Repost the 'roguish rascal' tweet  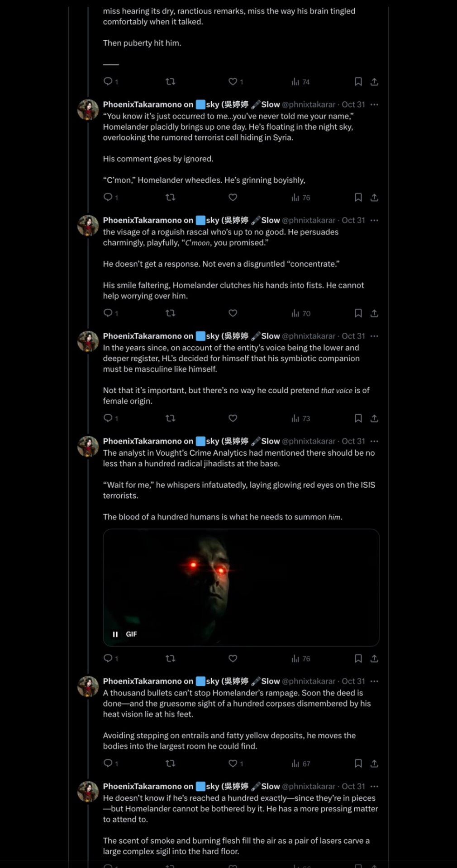pos(170,313)
